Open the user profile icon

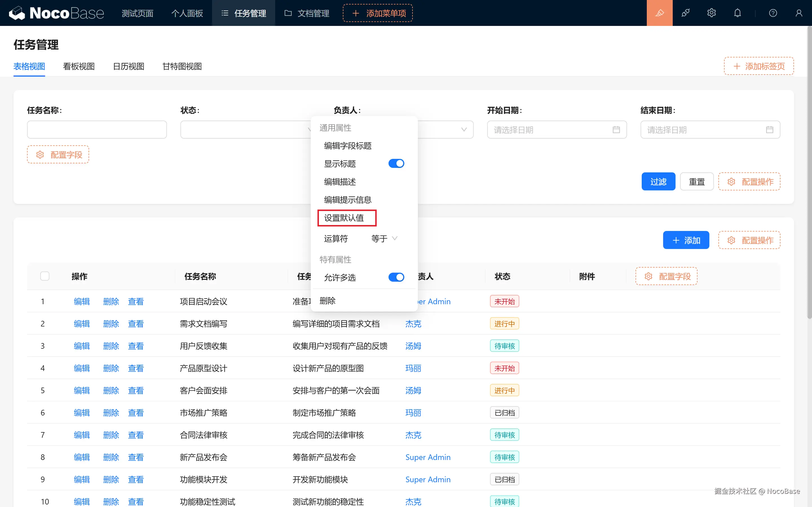[x=798, y=13]
